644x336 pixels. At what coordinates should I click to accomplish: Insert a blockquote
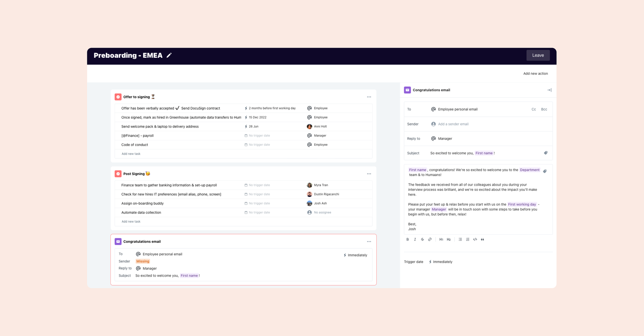[482, 239]
